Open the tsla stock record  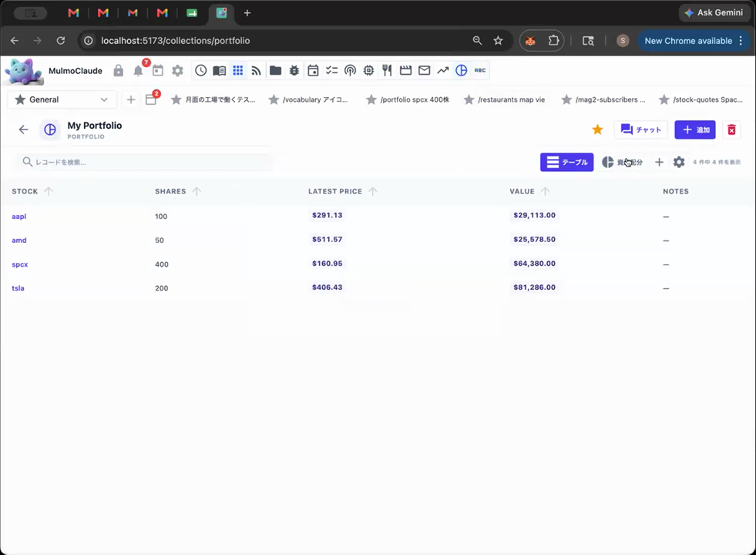coord(18,288)
